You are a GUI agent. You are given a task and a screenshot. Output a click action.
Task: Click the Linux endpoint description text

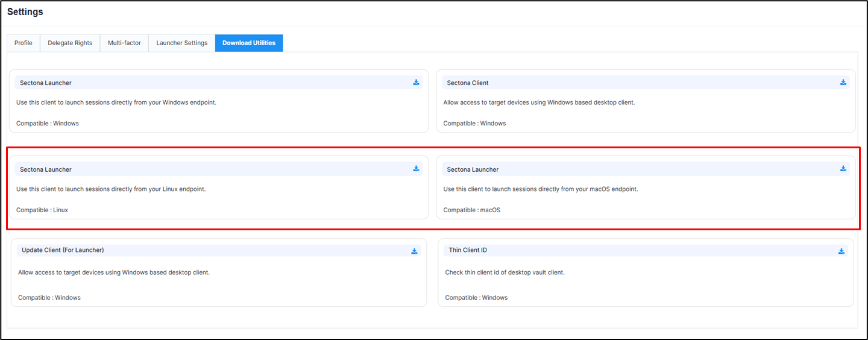click(111, 189)
